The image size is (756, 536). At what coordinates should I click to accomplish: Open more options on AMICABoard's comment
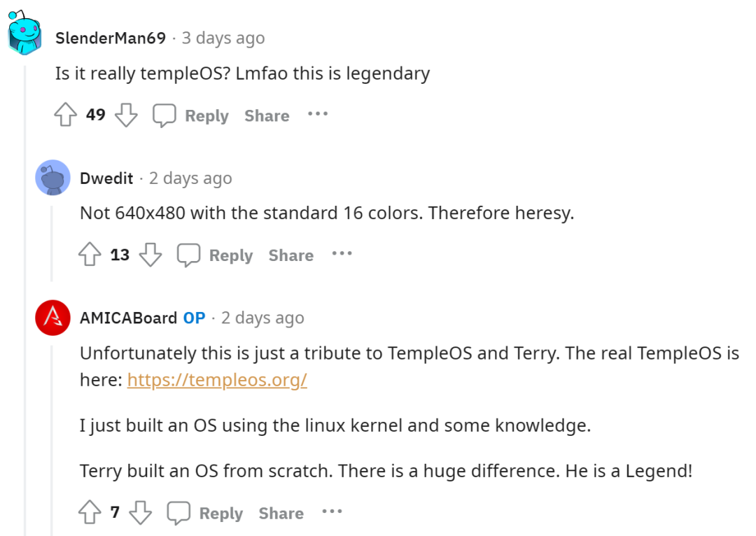332,512
